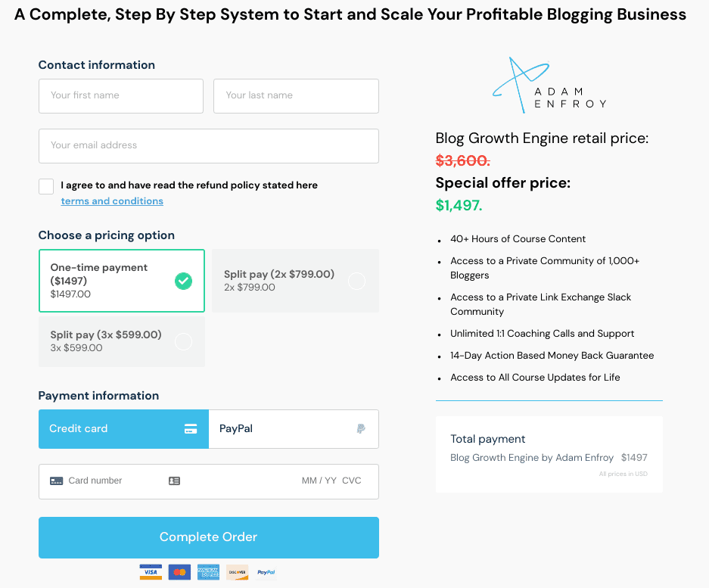Focus the Your first name field
The height and width of the screenshot is (588, 709).
click(x=121, y=96)
